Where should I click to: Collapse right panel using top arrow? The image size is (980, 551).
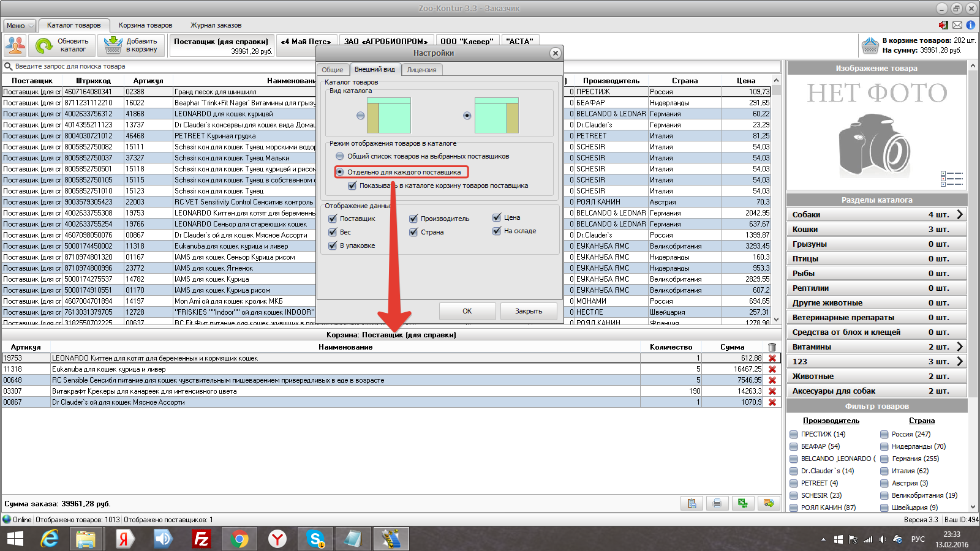click(x=973, y=64)
